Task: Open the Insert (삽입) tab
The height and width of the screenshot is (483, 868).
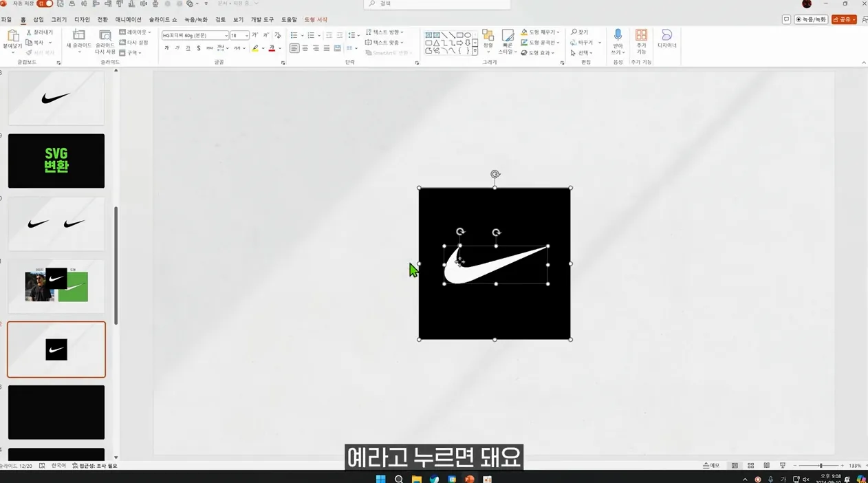Action: 39,20
